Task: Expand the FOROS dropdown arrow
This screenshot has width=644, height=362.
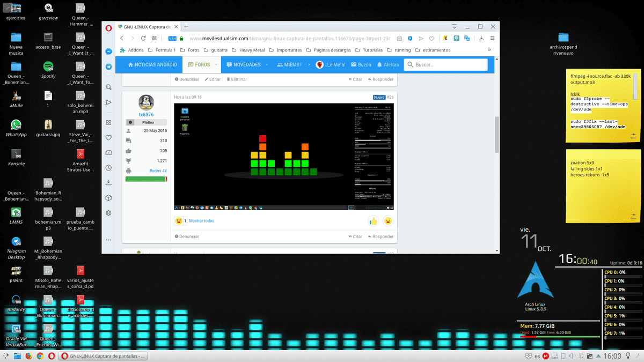Action: (216, 65)
